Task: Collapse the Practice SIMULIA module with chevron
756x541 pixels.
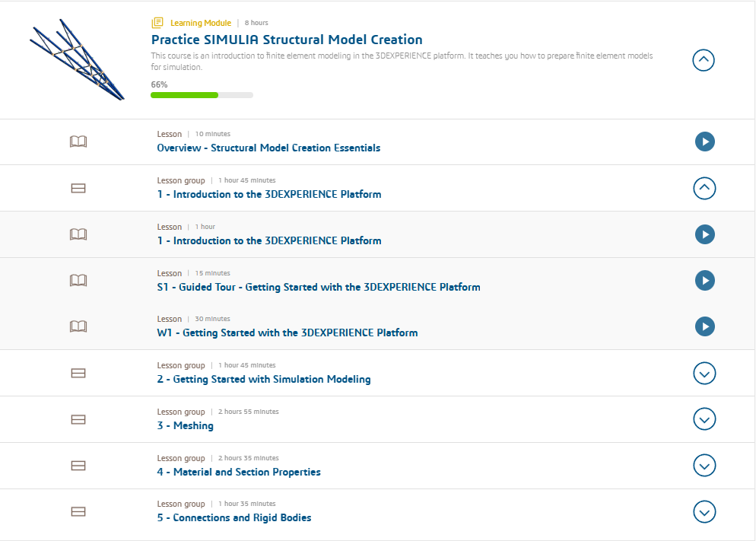Action: (x=704, y=60)
